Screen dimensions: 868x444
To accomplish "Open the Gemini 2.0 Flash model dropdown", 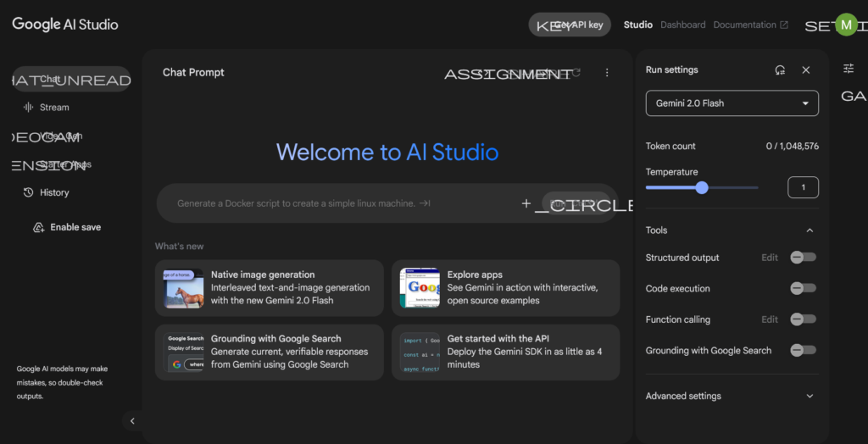I will (x=732, y=103).
